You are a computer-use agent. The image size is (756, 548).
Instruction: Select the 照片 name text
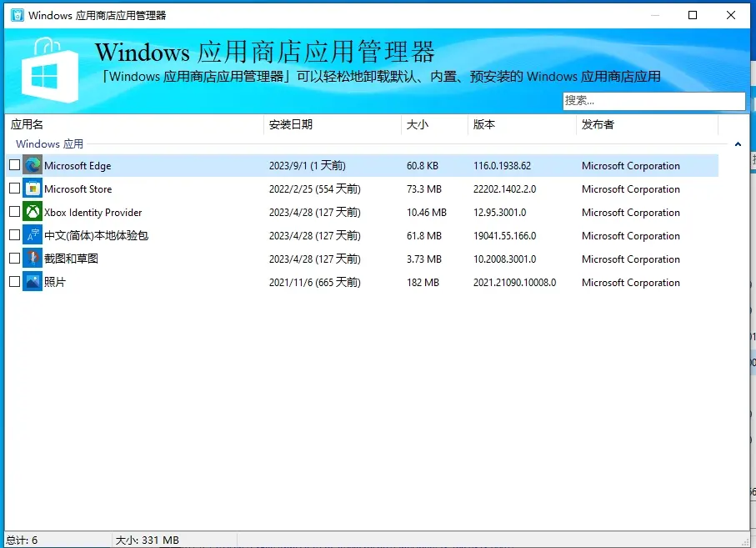tap(55, 282)
